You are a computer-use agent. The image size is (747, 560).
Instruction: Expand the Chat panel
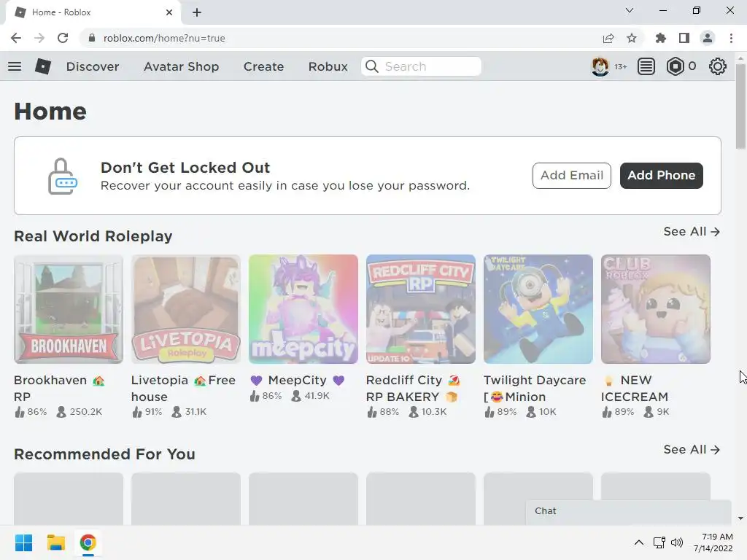click(x=628, y=511)
